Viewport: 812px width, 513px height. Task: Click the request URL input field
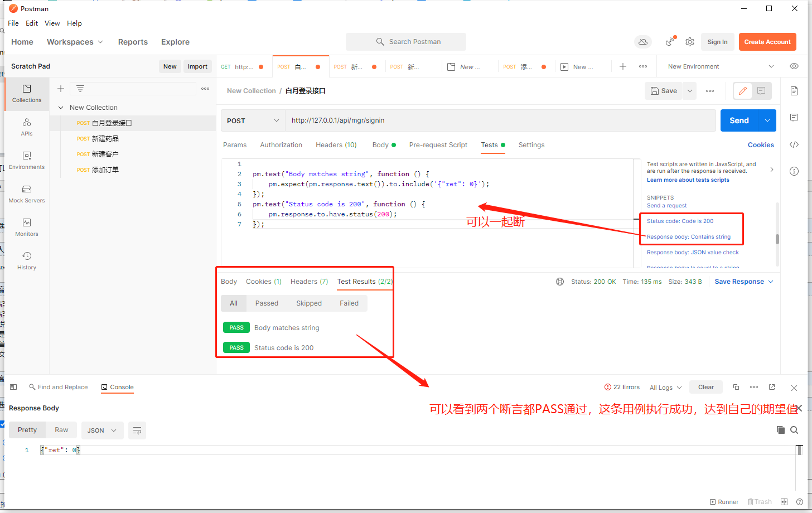tap(500, 120)
